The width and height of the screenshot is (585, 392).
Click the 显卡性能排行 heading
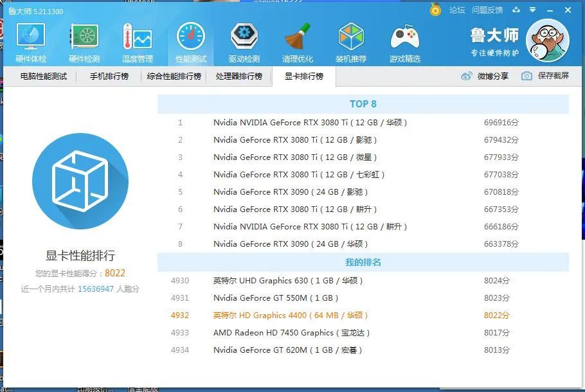point(80,256)
